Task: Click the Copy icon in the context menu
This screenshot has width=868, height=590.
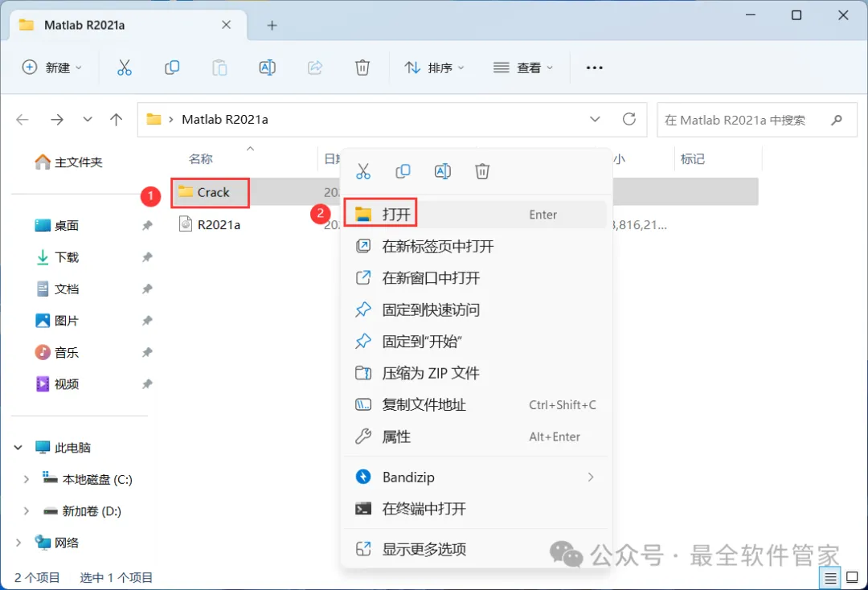Action: tap(403, 171)
